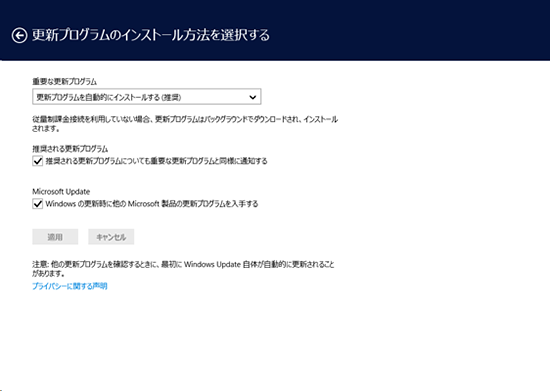The image size is (550, 391).
Task: Click the キャンセル button
Action: tap(111, 237)
